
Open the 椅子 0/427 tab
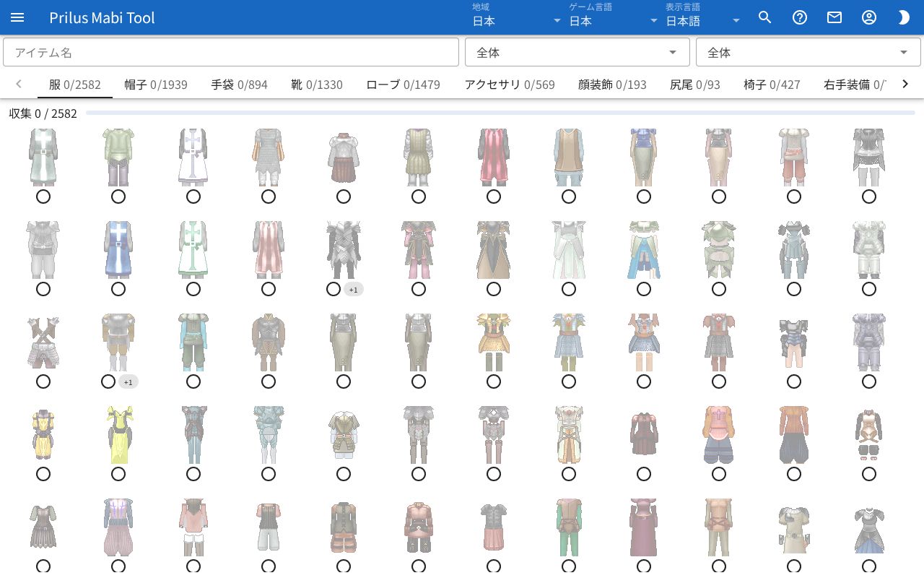[772, 85]
